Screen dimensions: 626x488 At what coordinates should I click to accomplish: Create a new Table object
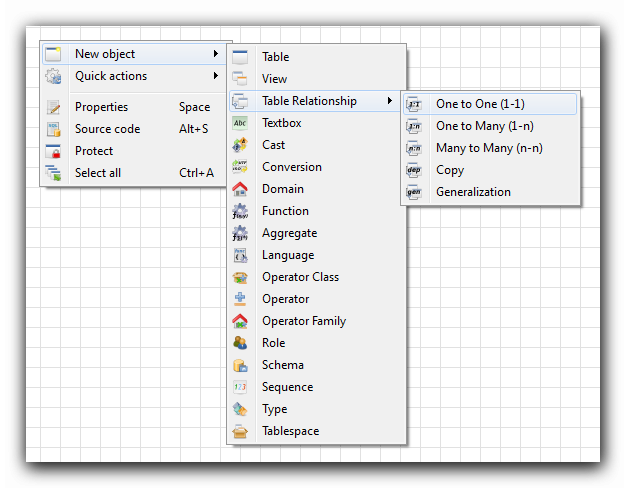(316, 57)
